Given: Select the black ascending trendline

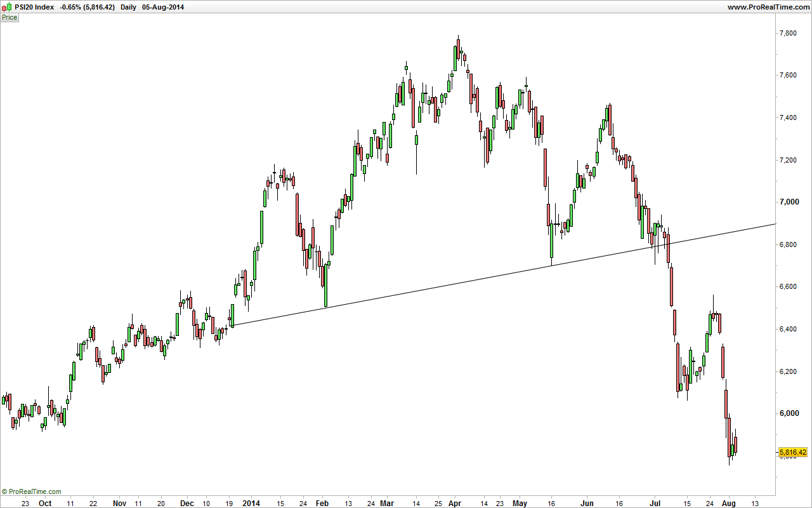Looking at the screenshot, I should click(504, 274).
